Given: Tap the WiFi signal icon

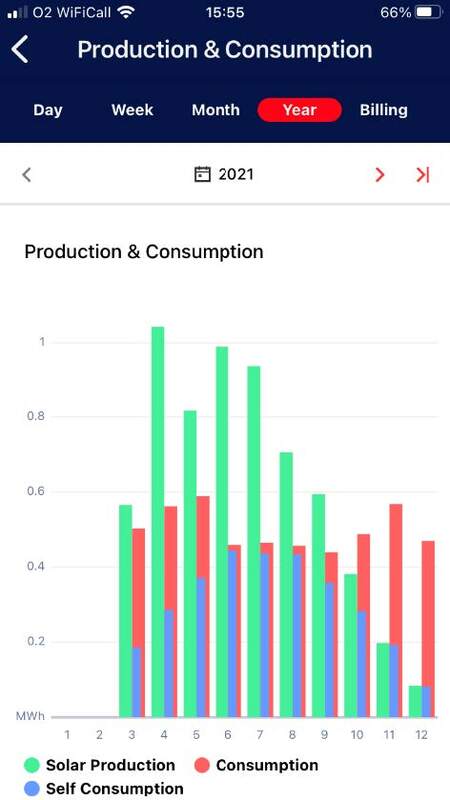Looking at the screenshot, I should (x=126, y=12).
